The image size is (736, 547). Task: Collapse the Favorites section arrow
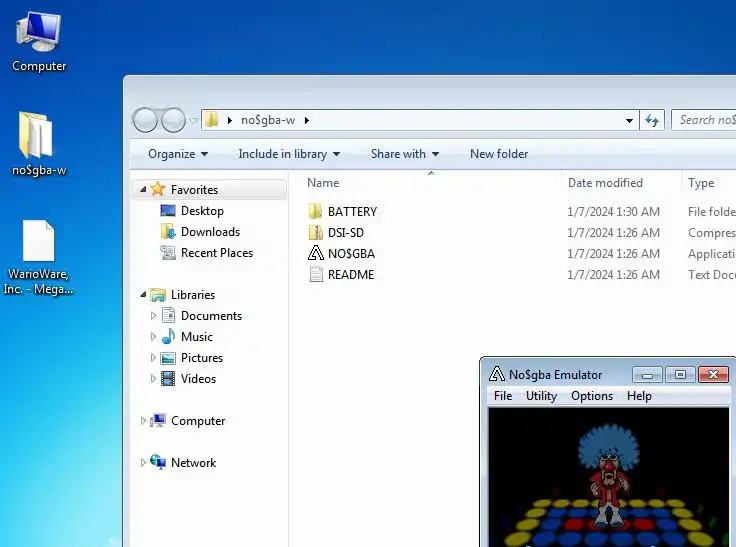tap(143, 189)
